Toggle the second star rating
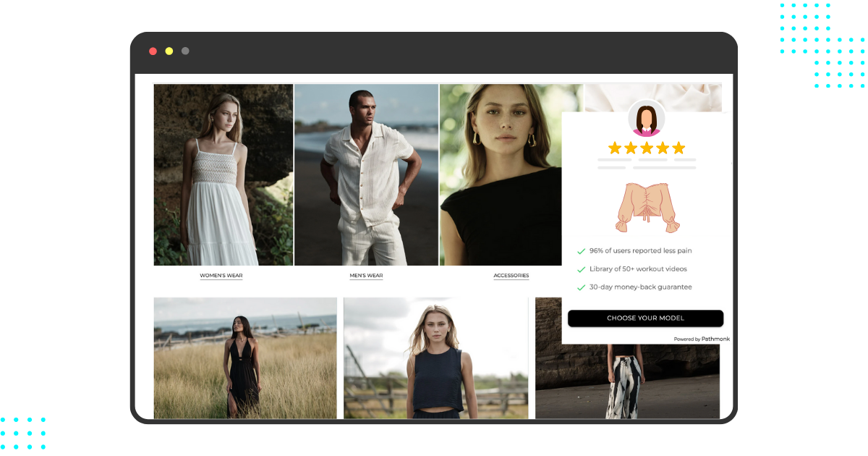The height and width of the screenshot is (456, 868). tap(629, 148)
